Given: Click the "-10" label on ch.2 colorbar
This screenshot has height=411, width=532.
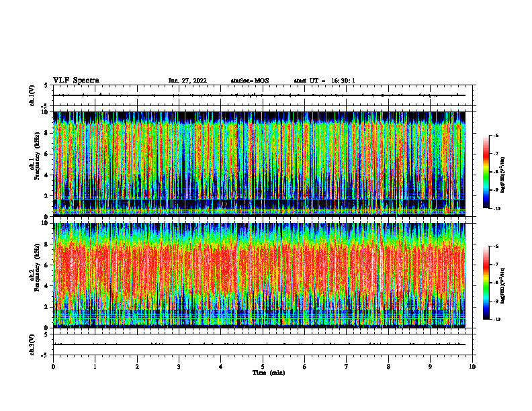Looking at the screenshot, I should pyautogui.click(x=496, y=320).
